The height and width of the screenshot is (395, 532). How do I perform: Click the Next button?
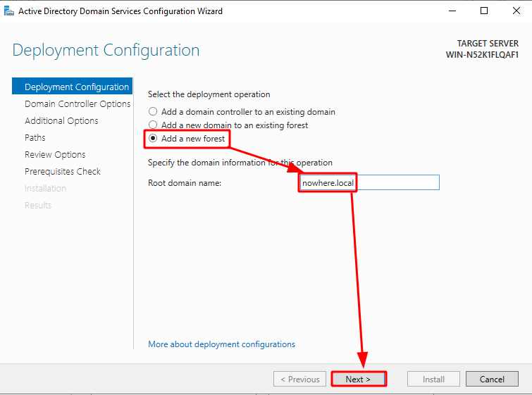coord(359,379)
